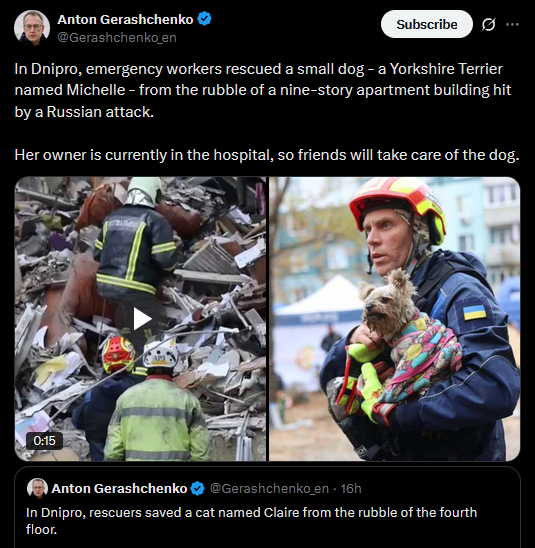Click the verified badge beside top author name

[x=204, y=19]
